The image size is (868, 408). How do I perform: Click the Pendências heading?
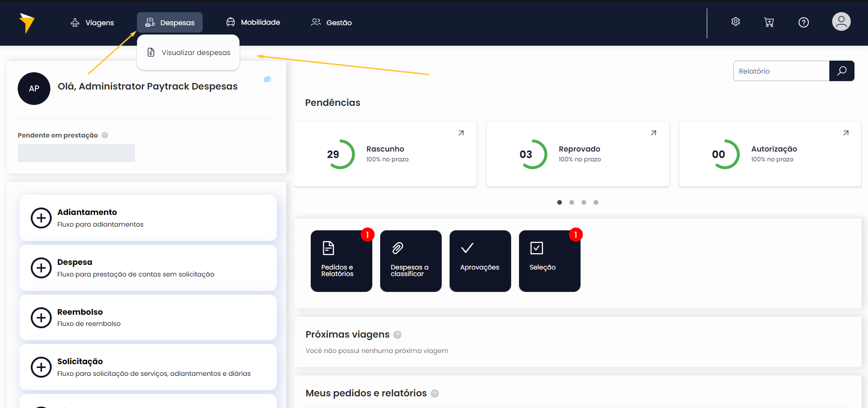[x=333, y=103]
